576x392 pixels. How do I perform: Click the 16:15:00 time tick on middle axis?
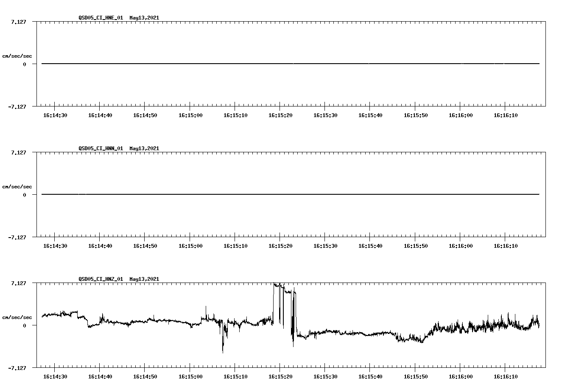click(x=190, y=245)
